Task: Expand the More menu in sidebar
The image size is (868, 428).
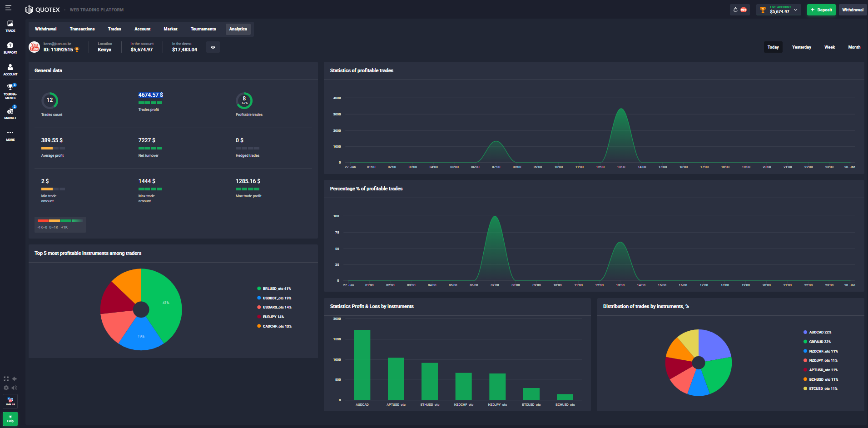Action: (x=10, y=135)
